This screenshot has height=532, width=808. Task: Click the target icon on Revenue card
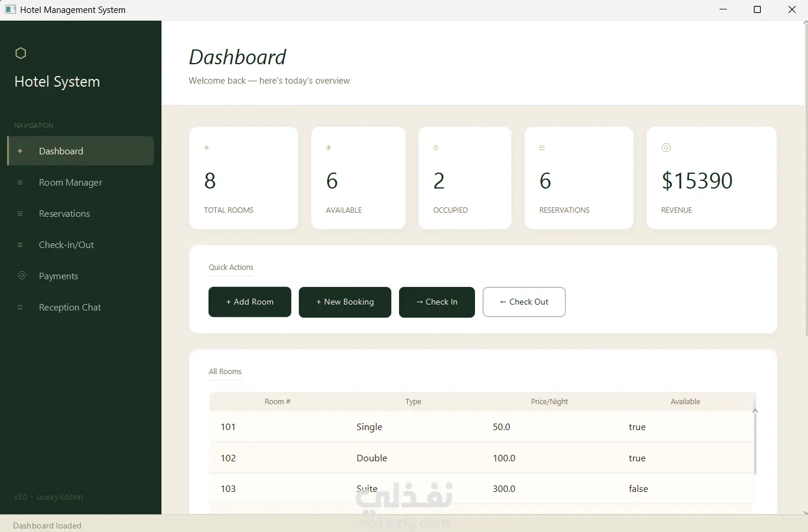point(666,147)
